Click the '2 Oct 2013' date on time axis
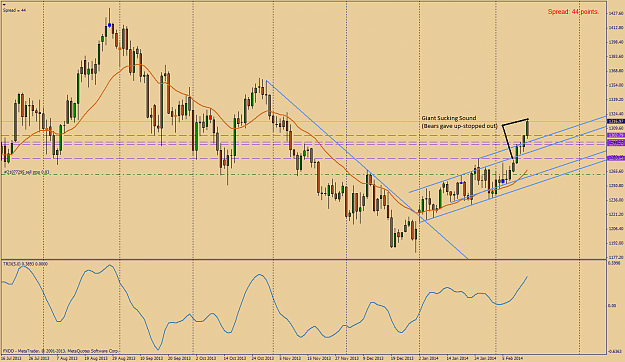 [206, 358]
